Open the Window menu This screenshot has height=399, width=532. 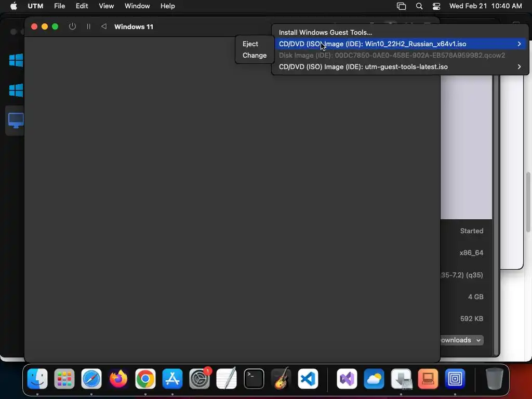pyautogui.click(x=137, y=6)
